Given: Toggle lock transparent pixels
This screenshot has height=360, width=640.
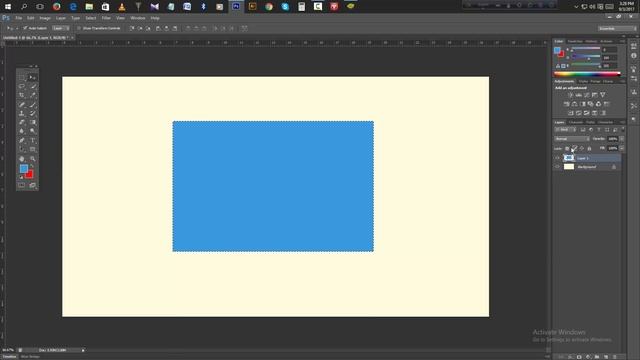Looking at the screenshot, I should (567, 148).
